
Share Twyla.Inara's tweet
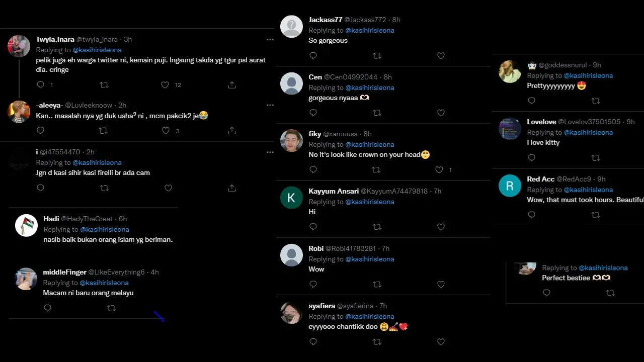pyautogui.click(x=232, y=85)
